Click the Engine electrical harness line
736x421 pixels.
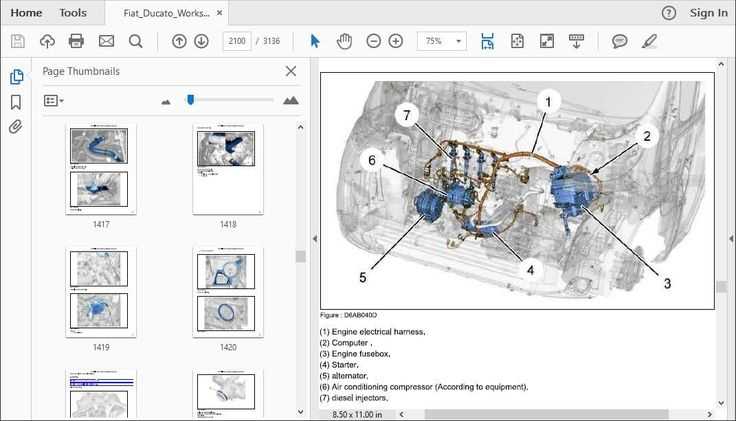373,332
